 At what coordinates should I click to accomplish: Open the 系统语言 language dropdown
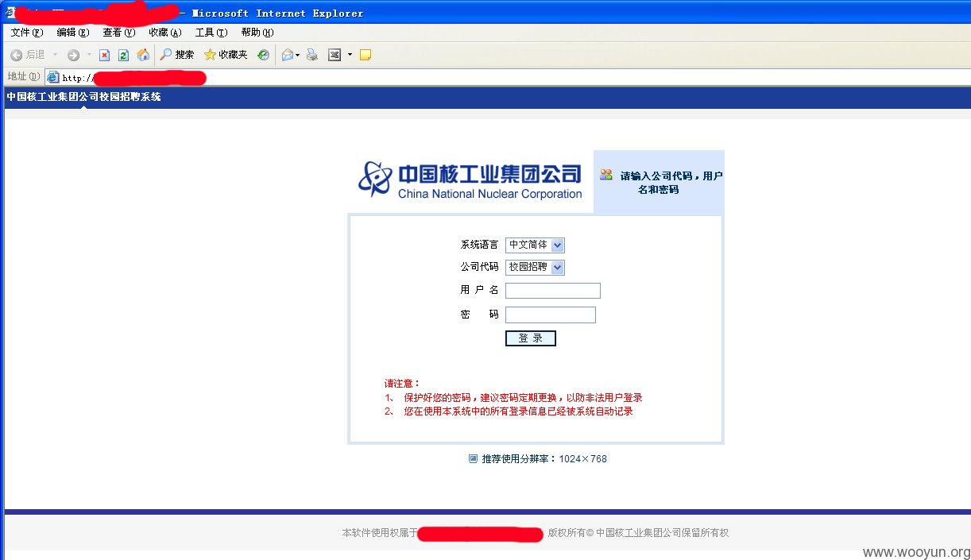tap(535, 245)
